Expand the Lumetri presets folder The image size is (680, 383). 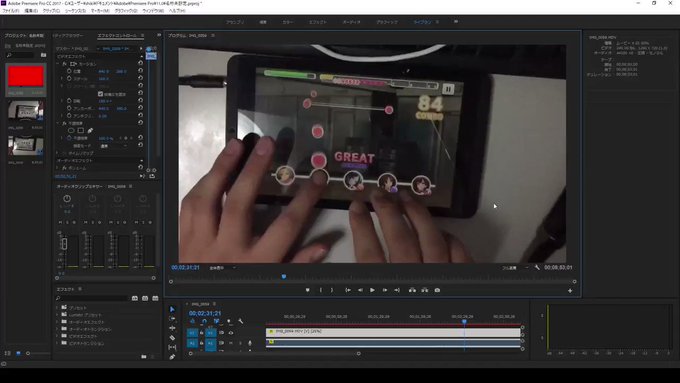click(x=57, y=315)
